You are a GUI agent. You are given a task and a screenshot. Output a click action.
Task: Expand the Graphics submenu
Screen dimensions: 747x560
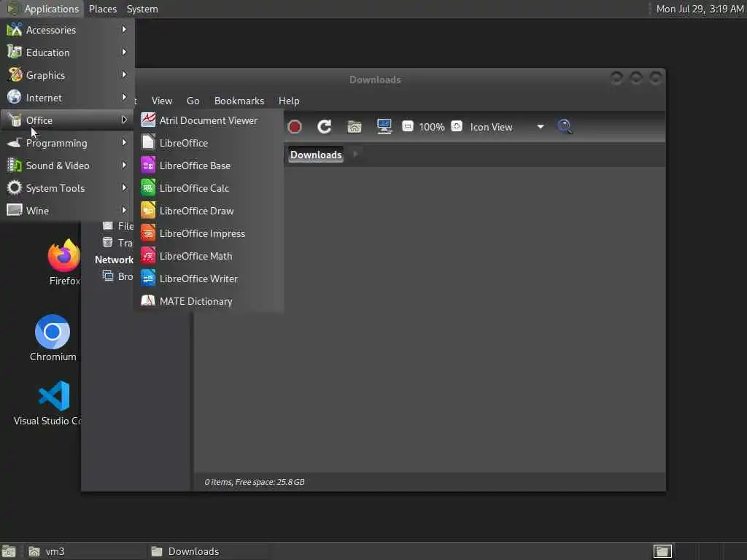67,75
